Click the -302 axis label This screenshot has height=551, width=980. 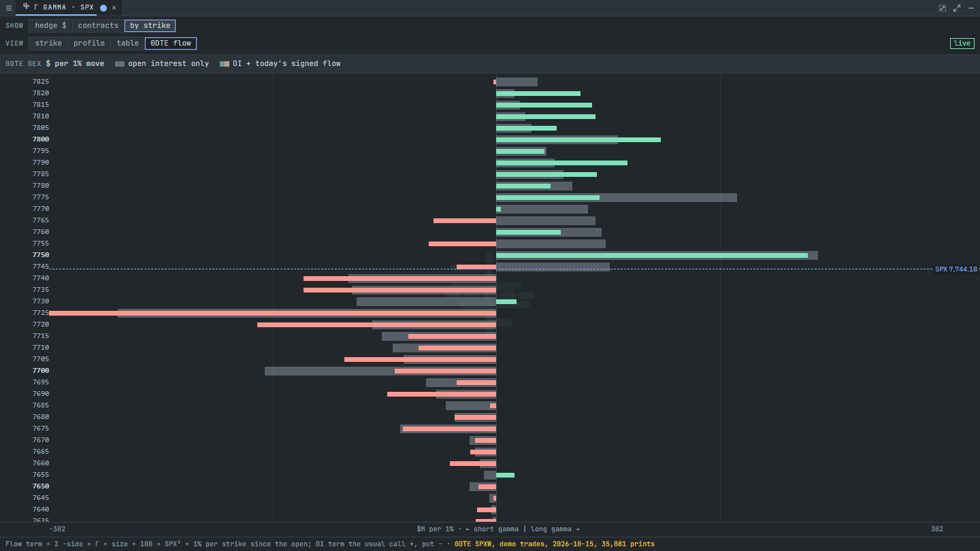[x=57, y=529]
